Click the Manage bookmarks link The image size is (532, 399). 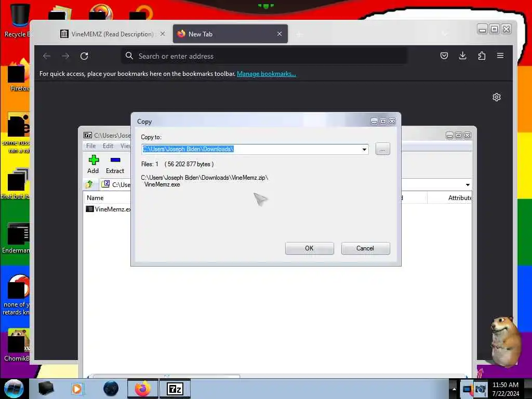point(267,74)
